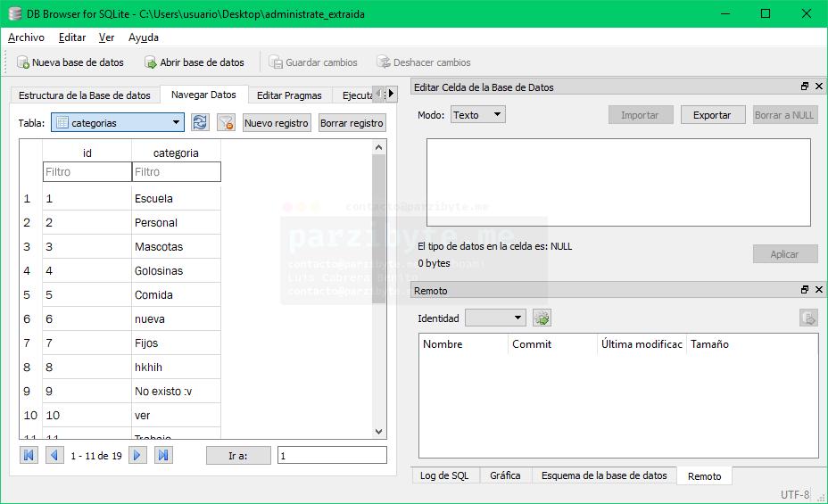Click the Commit column header in Remoto
The image size is (828, 504).
tap(553, 344)
